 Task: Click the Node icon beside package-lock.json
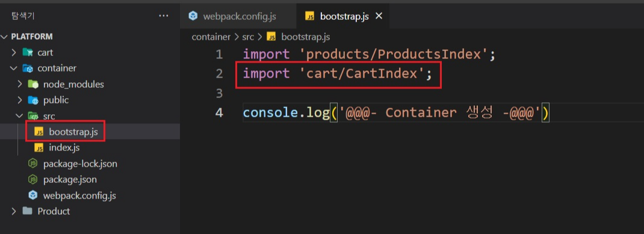coord(33,164)
